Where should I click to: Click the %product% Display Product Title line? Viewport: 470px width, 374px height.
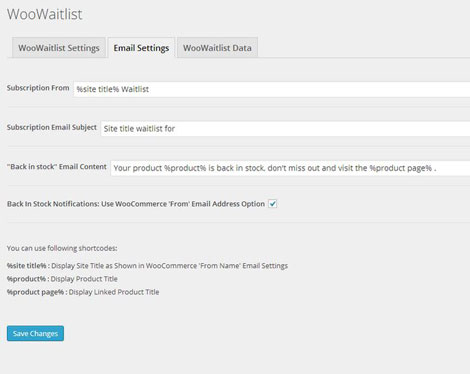62,279
